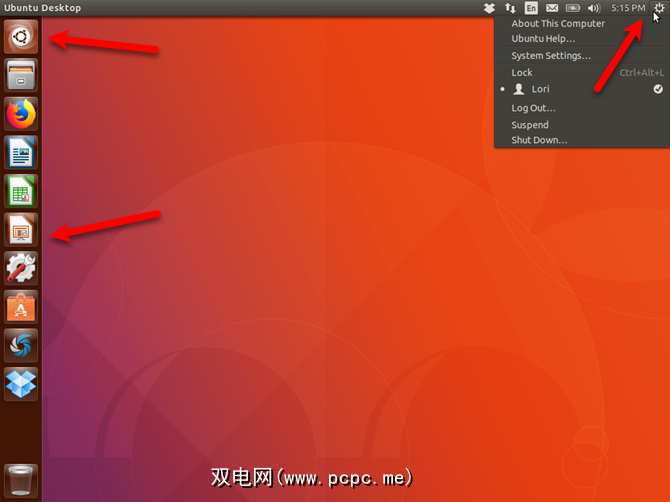This screenshot has width=670, height=502.
Task: Open the Trash in launcher
Action: coord(21,481)
